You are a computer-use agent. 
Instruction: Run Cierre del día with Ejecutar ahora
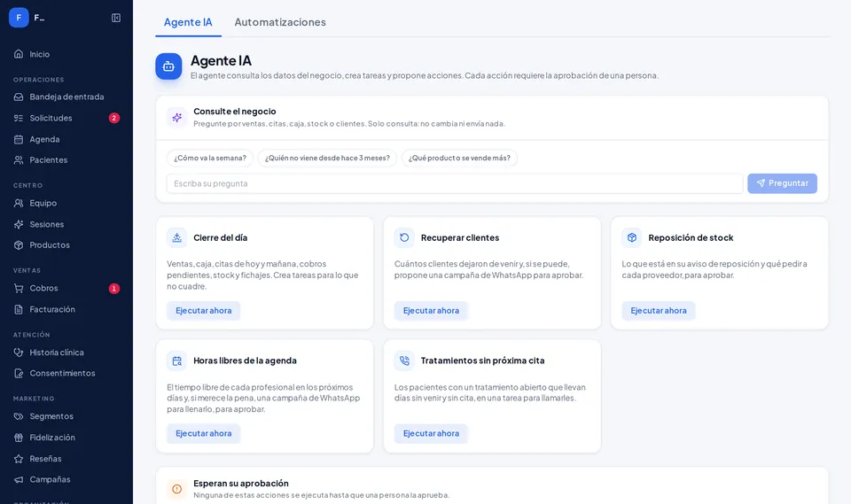[x=204, y=311]
